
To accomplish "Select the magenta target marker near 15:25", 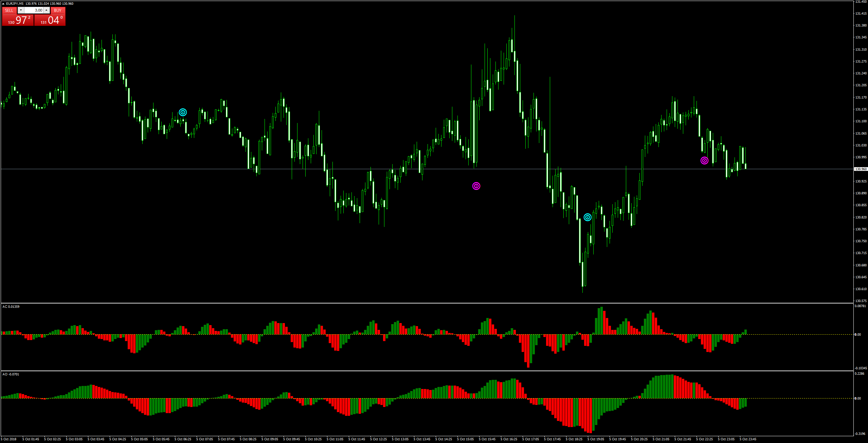I will [476, 186].
